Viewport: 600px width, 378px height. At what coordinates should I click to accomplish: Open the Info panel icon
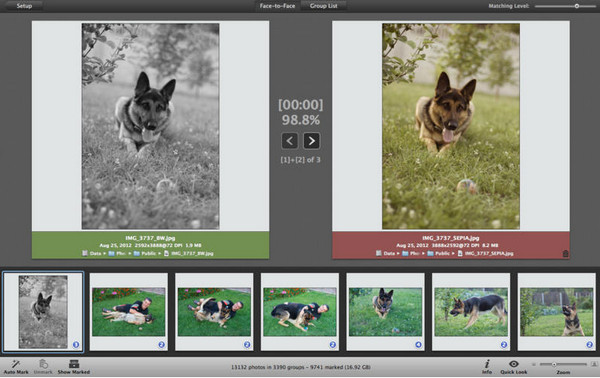[x=487, y=364]
